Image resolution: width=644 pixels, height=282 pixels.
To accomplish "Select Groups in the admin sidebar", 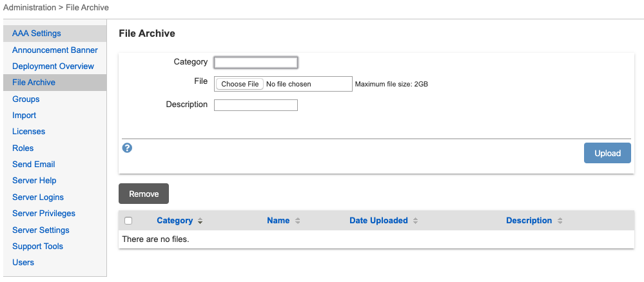I will point(26,99).
